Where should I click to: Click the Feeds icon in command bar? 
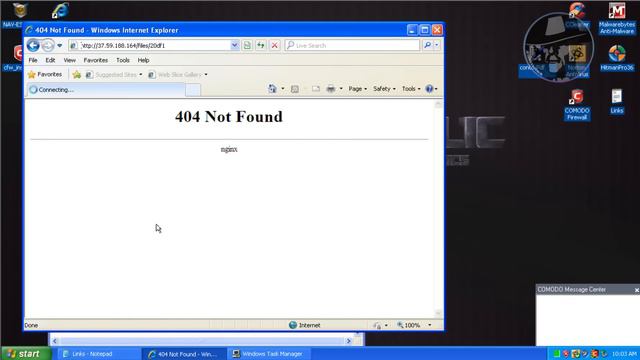pyautogui.click(x=295, y=89)
